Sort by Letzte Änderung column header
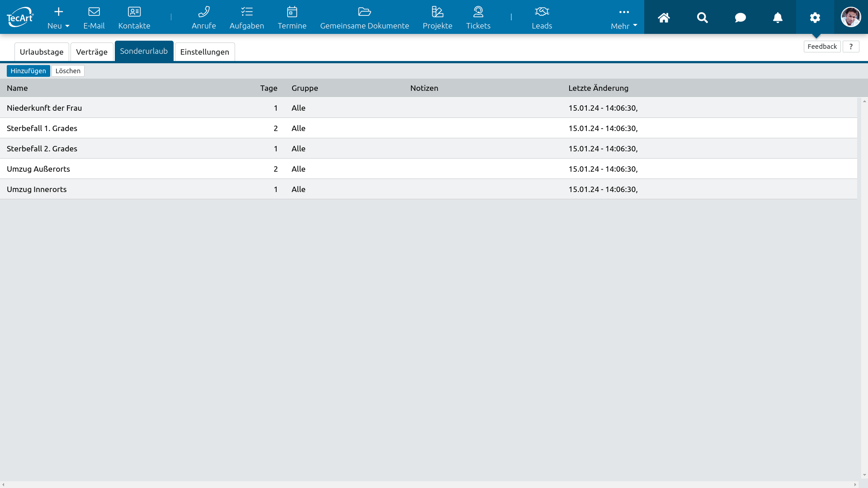Viewport: 868px width, 488px height. [x=598, y=88]
